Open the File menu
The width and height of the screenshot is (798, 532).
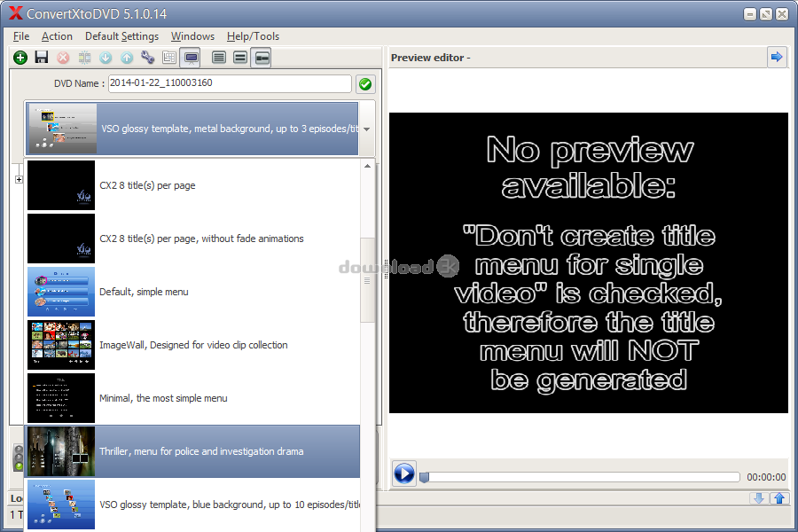(21, 36)
